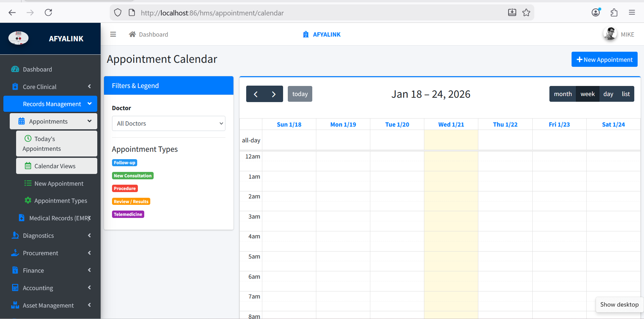Open Appointment Types in the sidebar
644x319 pixels.
point(60,201)
